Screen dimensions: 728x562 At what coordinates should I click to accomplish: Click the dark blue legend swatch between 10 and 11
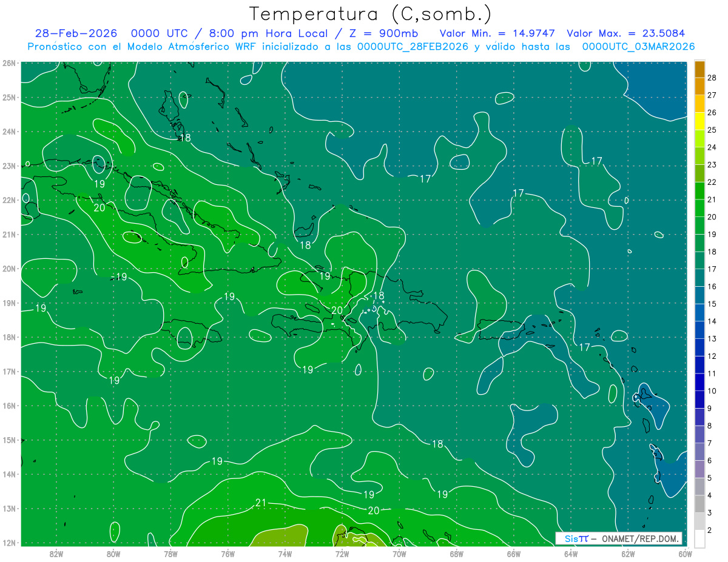[x=699, y=383]
